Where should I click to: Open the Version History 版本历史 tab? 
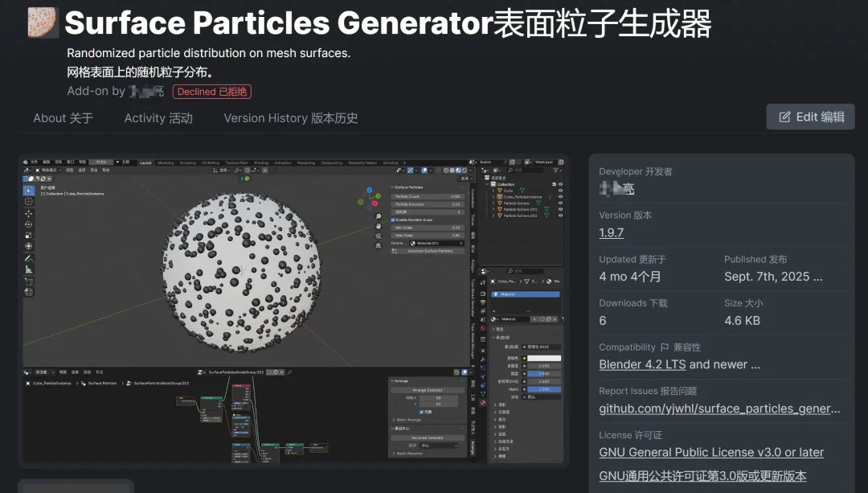(291, 118)
